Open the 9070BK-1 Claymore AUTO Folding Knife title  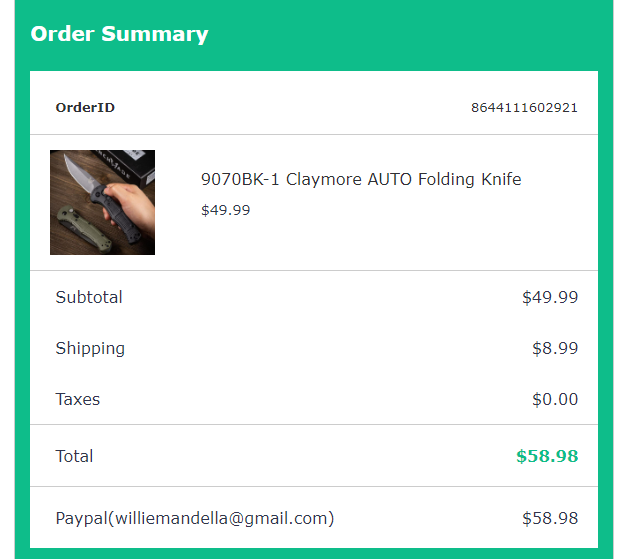click(x=361, y=180)
